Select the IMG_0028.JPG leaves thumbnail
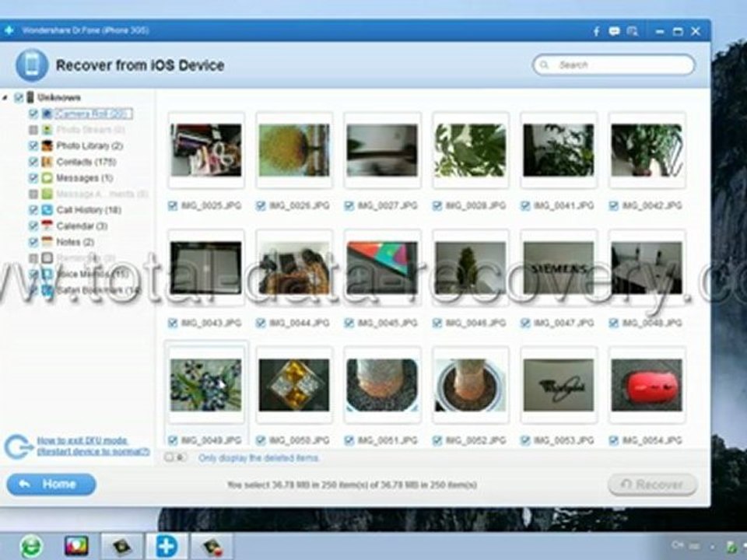 [x=470, y=150]
